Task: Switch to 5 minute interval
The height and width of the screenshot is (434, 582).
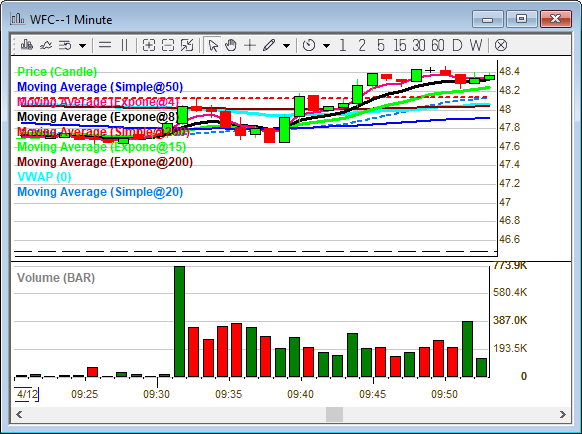Action: coord(381,46)
